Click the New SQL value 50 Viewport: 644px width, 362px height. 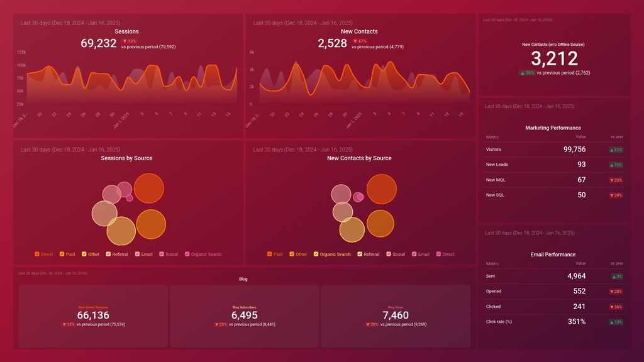[x=582, y=195]
